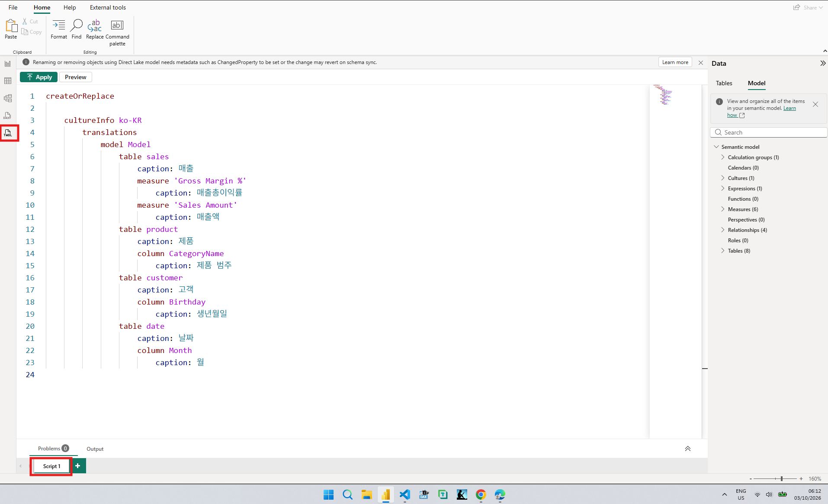Image resolution: width=828 pixels, height=504 pixels.
Task: Click the Copy command
Action: [32, 32]
